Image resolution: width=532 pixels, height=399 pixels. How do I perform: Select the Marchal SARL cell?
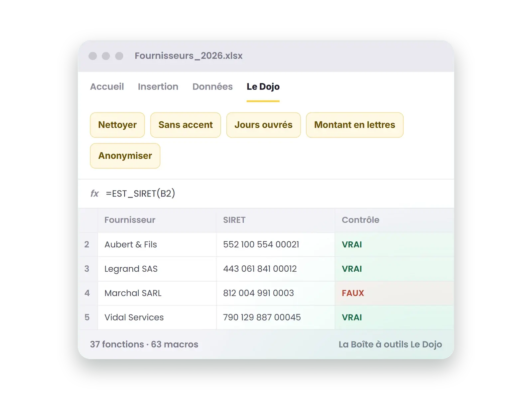pos(157,293)
